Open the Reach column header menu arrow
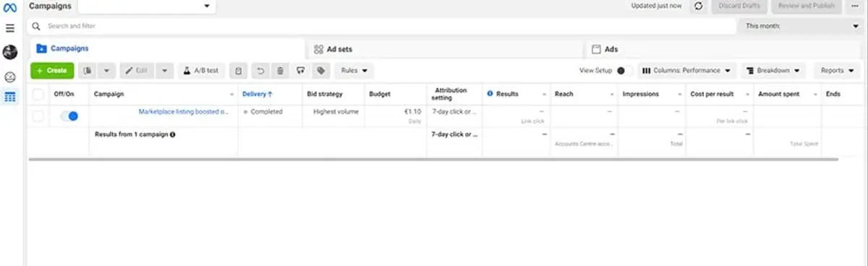This screenshot has height=266, width=868. tap(611, 95)
